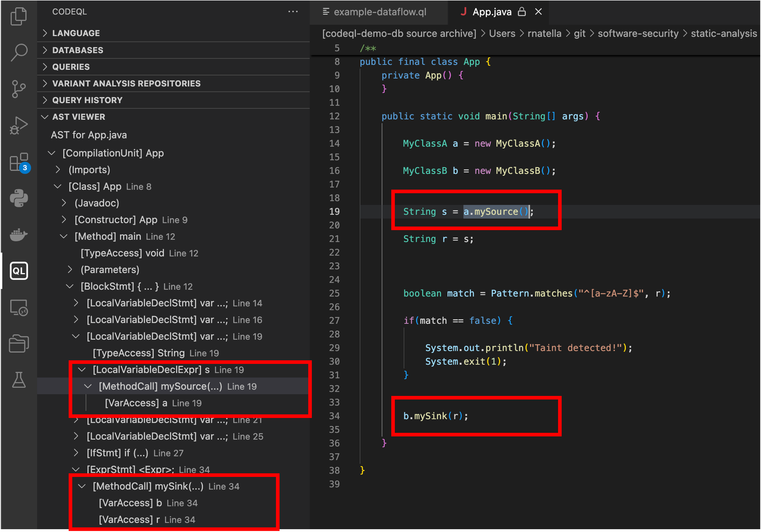This screenshot has height=532, width=761.
Task: Open the Remote Explorer view
Action: [18, 308]
